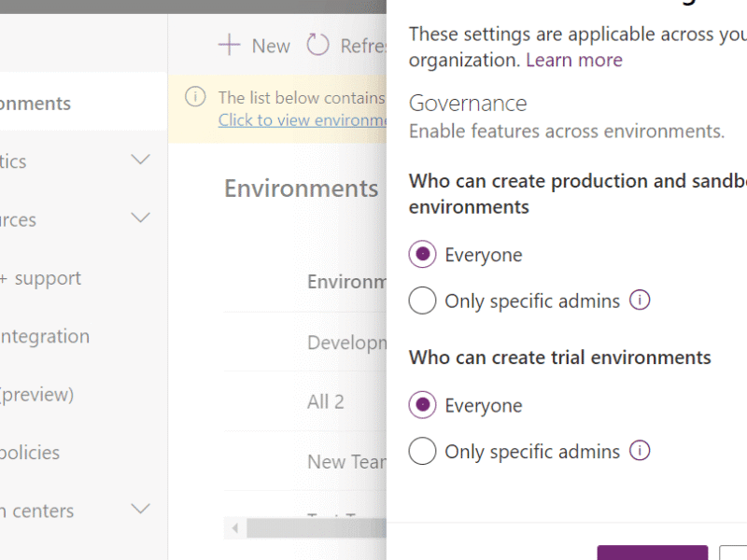Select Only specific admins for trial environments
The image size is (747, 560).
click(x=422, y=451)
